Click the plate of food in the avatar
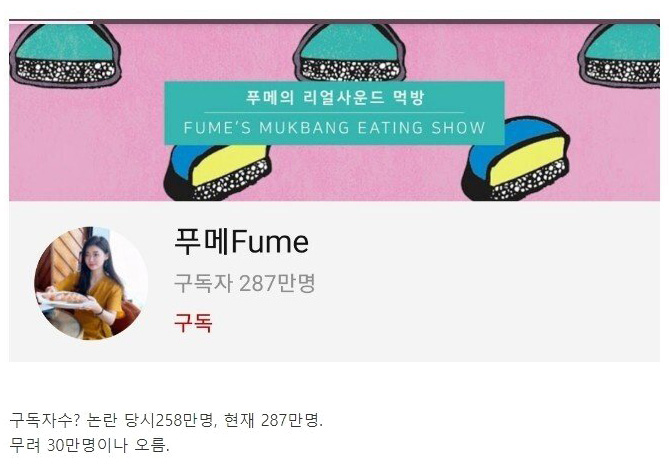669x470 pixels. (65, 299)
